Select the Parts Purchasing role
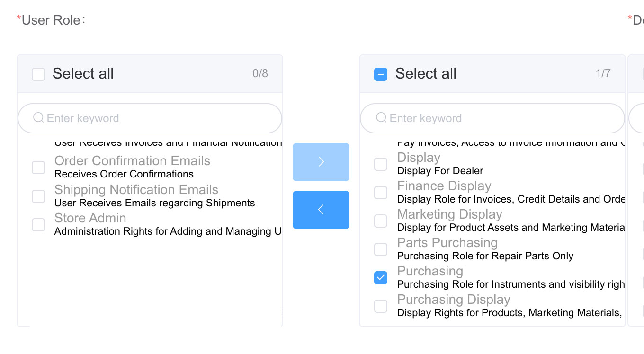The image size is (644, 354). coord(381,249)
